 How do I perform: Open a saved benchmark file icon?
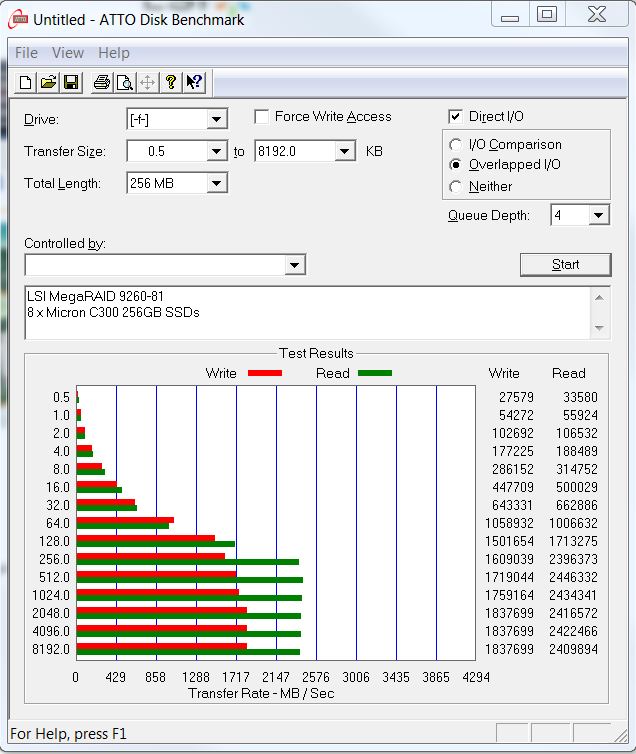pos(48,83)
